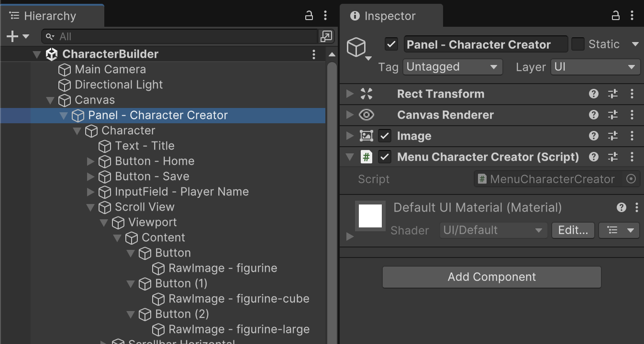The width and height of the screenshot is (644, 344).
Task: Click the GameObject cube icon in Inspector
Action: (x=356, y=47)
